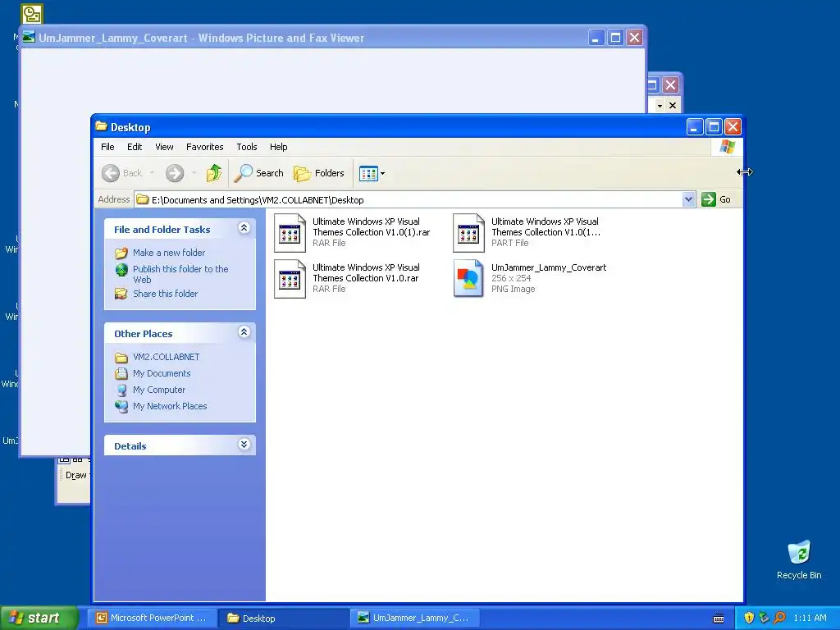Select Themes Collection V1.0.rar file icon
This screenshot has height=630, width=840.
290,279
